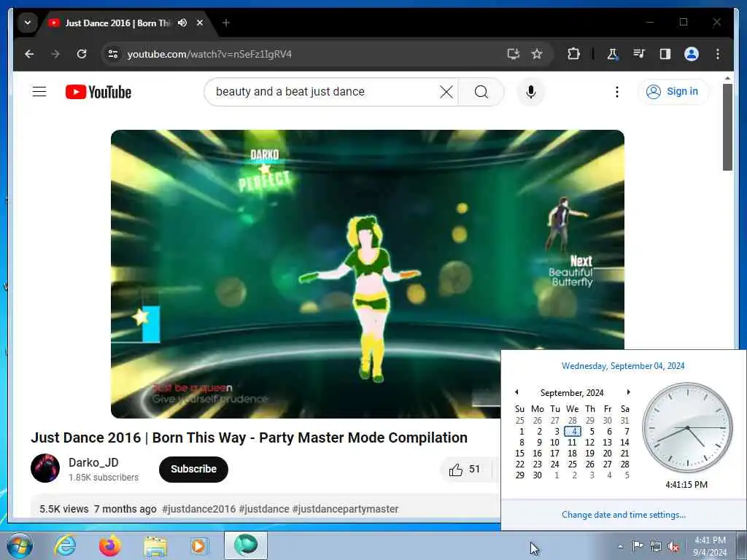The width and height of the screenshot is (747, 560).
Task: Click the browser forward arrow
Action: (55, 54)
